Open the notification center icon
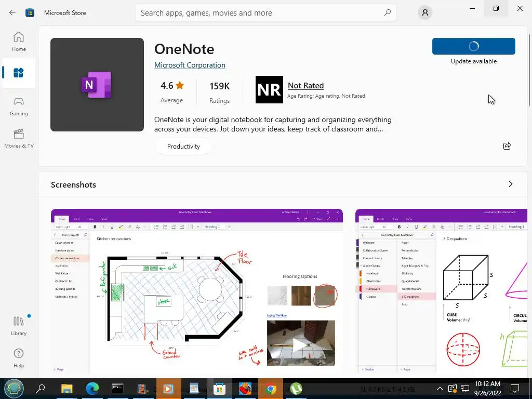 coord(515,389)
